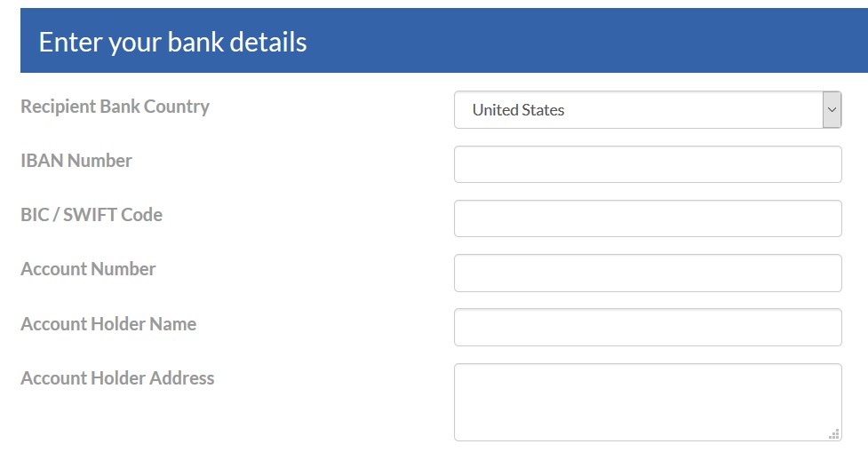Click the word Address in the holder label
This screenshot has height=460, width=868.
click(181, 378)
